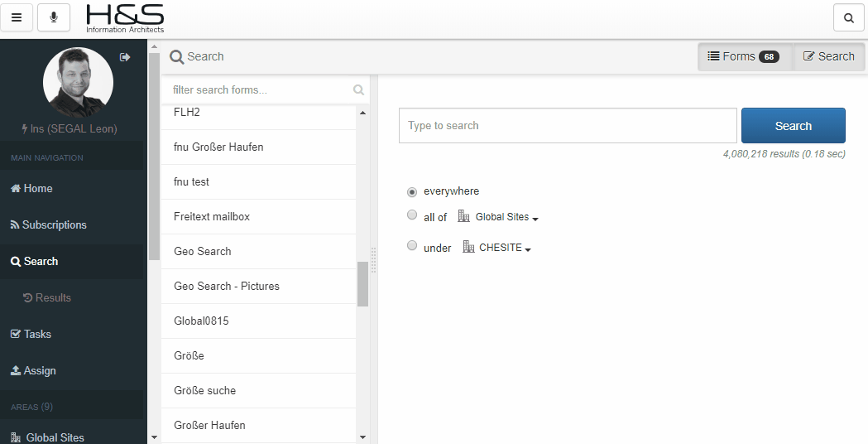
Task: Click the H&S Information Architects logo
Action: coord(125,18)
